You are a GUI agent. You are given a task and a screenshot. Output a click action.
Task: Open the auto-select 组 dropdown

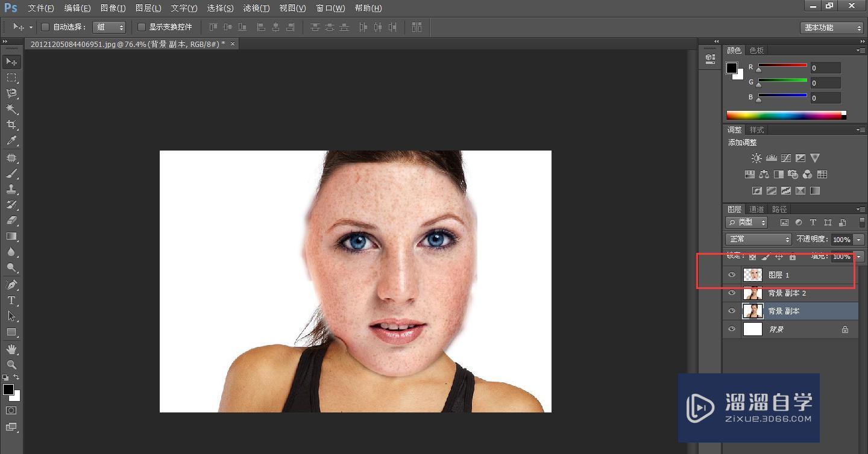point(109,27)
